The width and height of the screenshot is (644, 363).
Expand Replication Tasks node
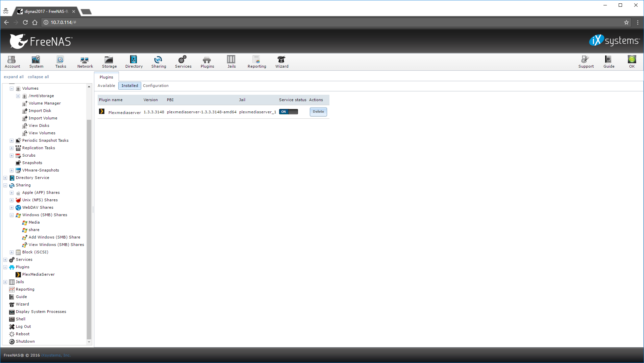tap(11, 148)
